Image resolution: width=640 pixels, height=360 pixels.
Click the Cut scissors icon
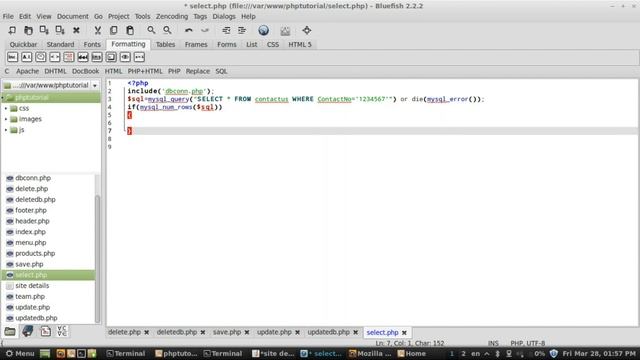[98, 30]
